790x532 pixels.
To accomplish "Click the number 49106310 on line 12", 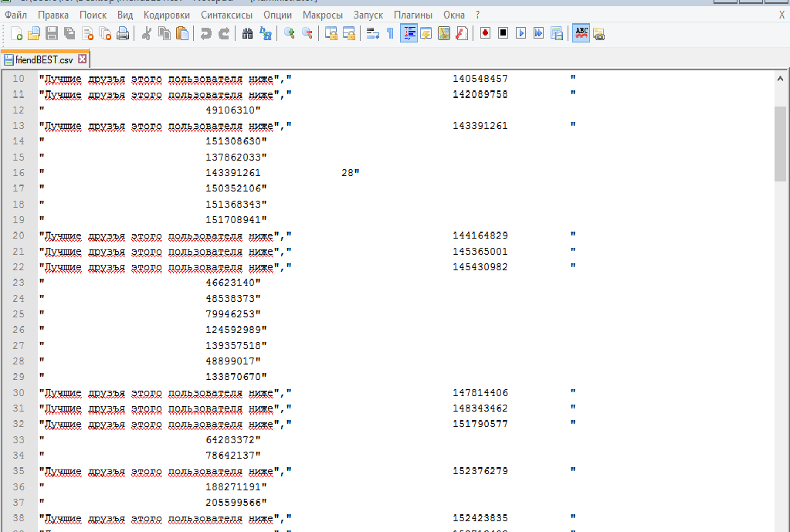I will coord(230,110).
